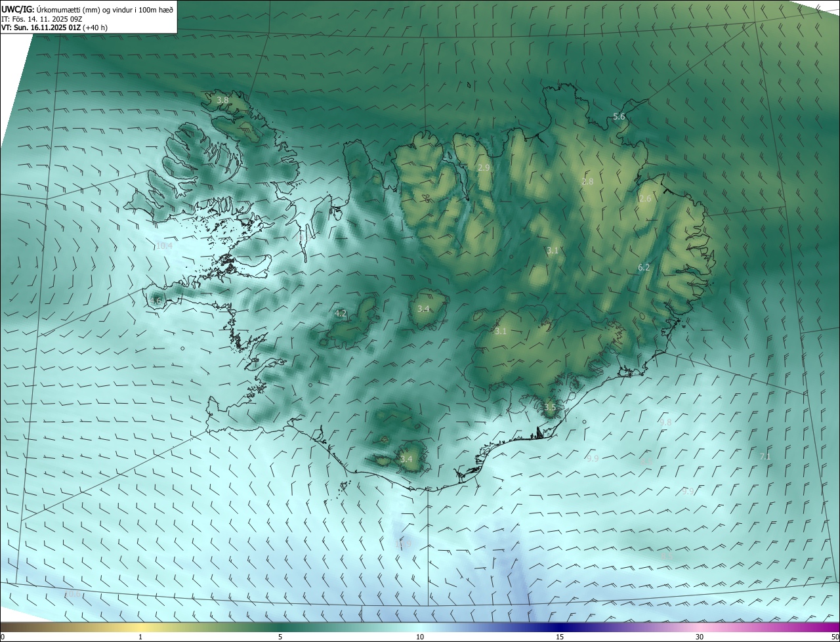Click the 4.2 value label on the map
The height and width of the screenshot is (642, 840).
[x=341, y=314]
